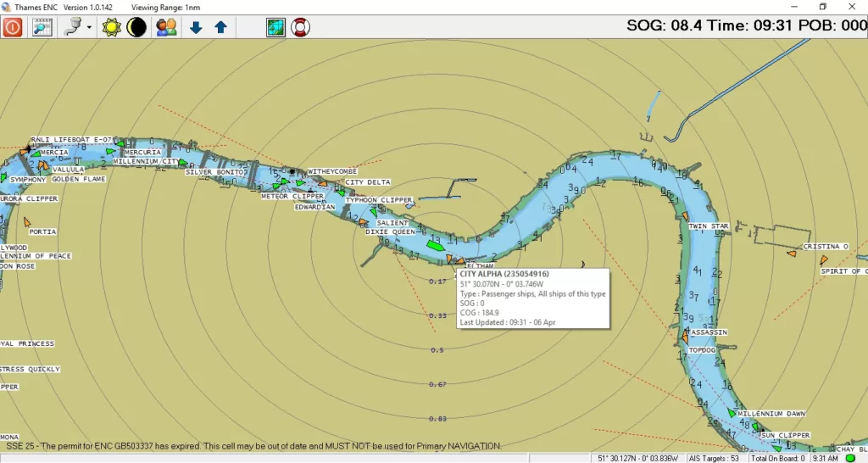Click the 0.67 range ring label
The image size is (868, 463).
coord(437,384)
